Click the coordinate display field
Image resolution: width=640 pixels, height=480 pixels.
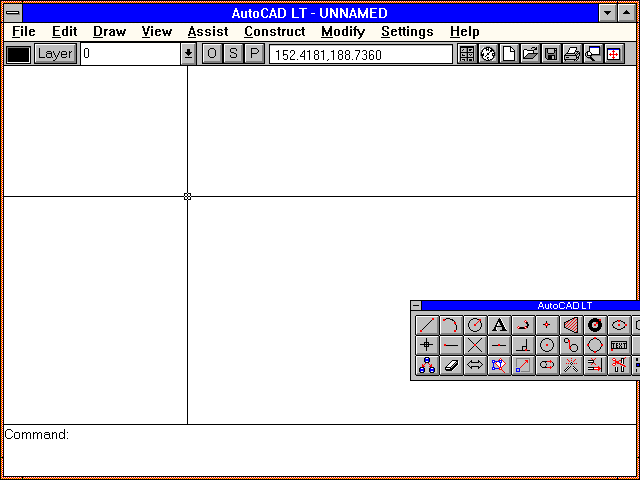tap(361, 54)
